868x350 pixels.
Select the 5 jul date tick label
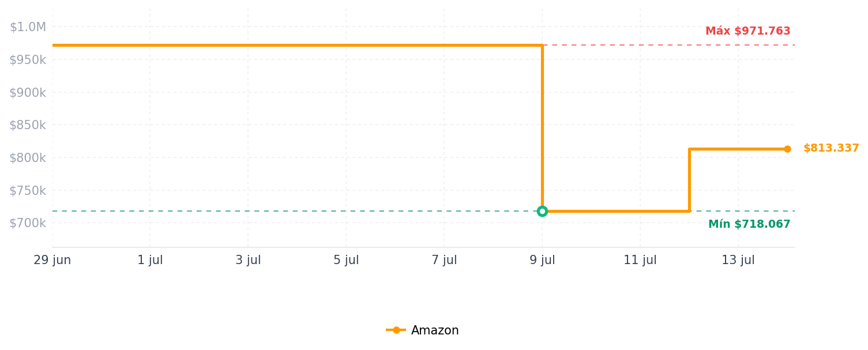[x=346, y=260]
